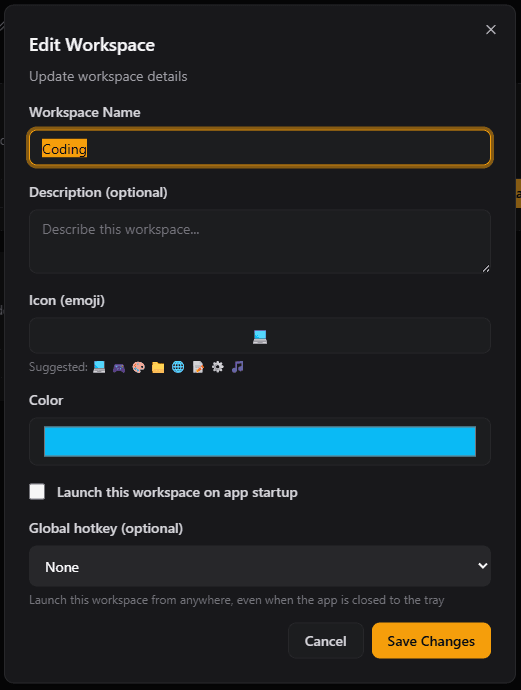Click the Icon emoji input field
This screenshot has height=690, width=521.
point(260,336)
